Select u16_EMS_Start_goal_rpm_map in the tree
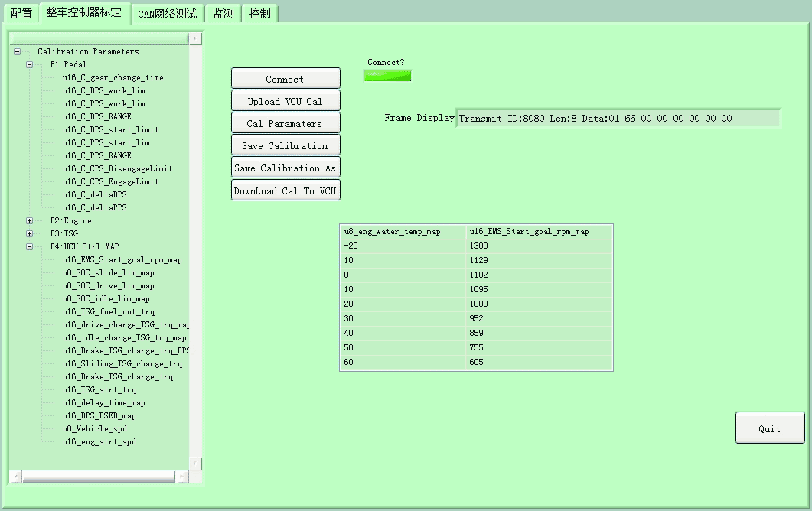Screen dimensions: 812x511 [122, 260]
